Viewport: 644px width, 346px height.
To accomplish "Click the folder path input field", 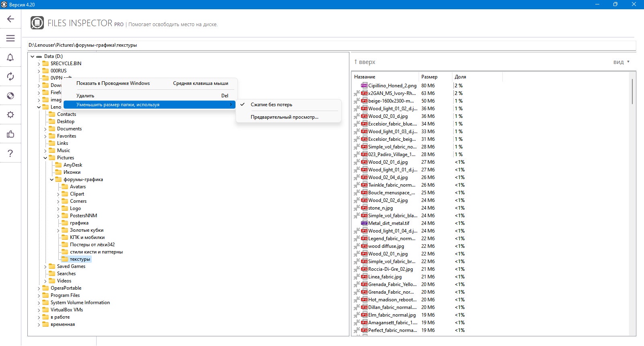I will 332,45.
